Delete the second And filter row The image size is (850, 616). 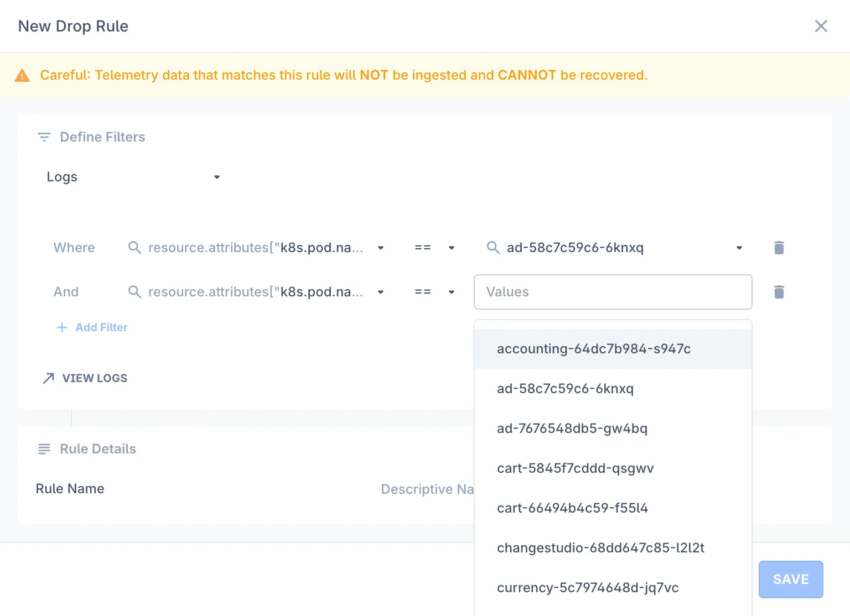pyautogui.click(x=779, y=292)
